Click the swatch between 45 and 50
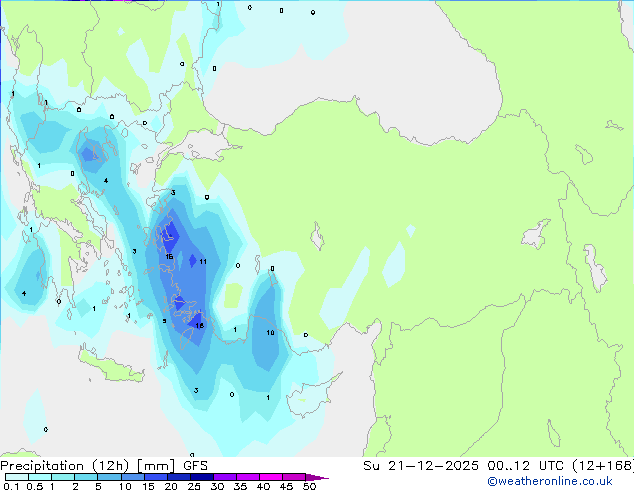Viewport: 634px width, 490px height. point(294,477)
